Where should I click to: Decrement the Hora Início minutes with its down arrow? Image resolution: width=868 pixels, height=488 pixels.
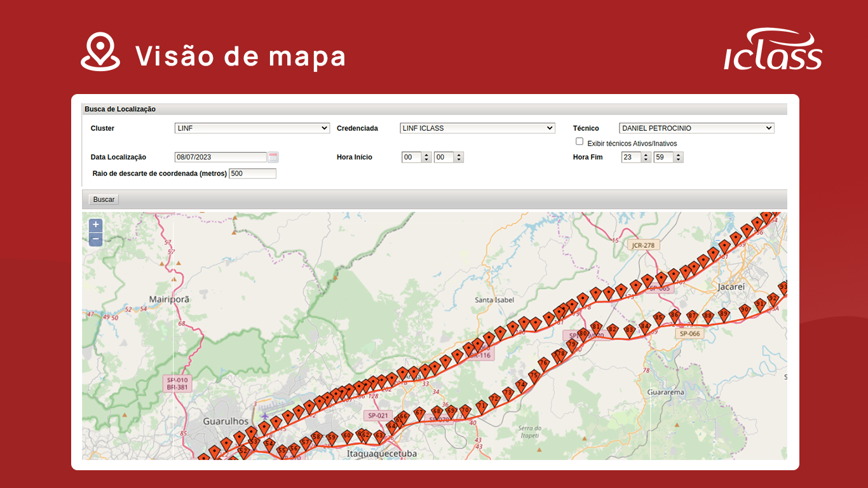pyautogui.click(x=458, y=159)
